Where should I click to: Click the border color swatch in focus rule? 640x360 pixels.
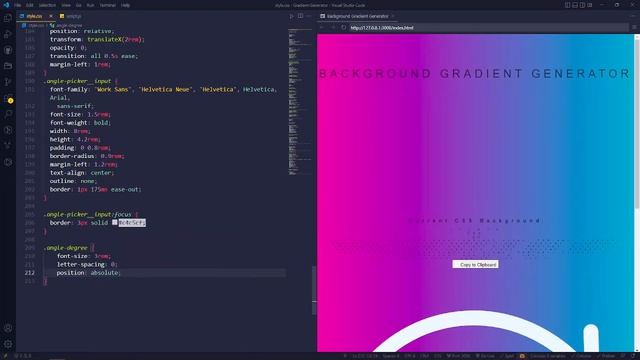[x=115, y=222]
